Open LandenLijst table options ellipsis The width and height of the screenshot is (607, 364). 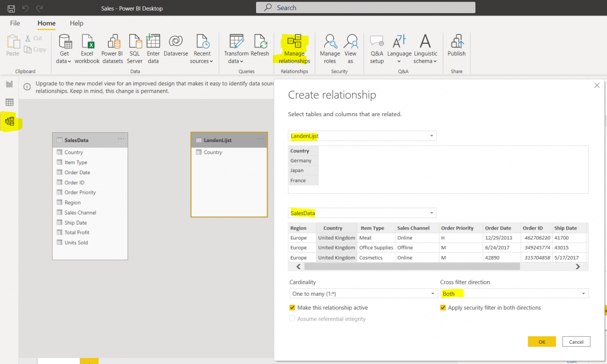pyautogui.click(x=260, y=139)
